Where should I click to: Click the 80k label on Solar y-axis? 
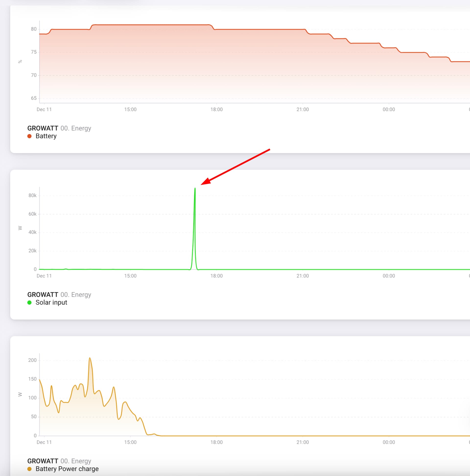32,195
